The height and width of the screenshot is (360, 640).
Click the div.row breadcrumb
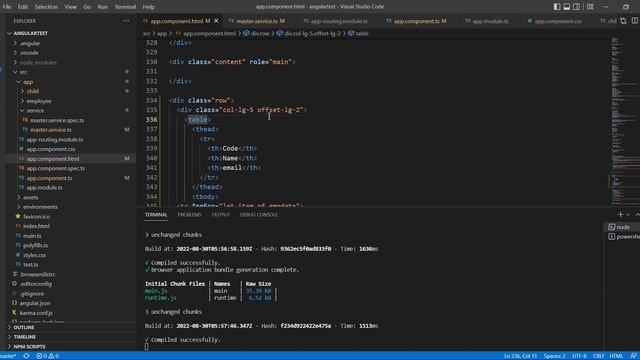coord(256,33)
